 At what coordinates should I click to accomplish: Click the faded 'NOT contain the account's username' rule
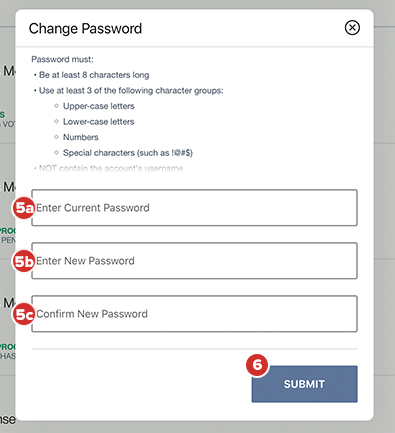click(x=111, y=168)
